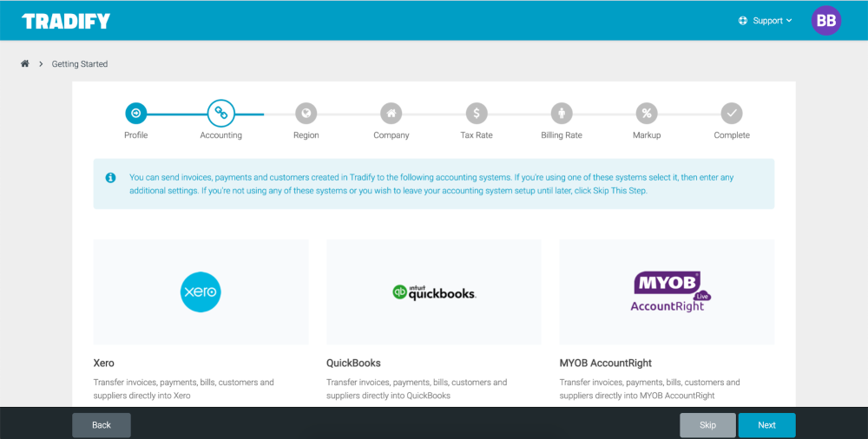Click description 'suppliers directly into Xero'
The width and height of the screenshot is (868, 439).
click(x=141, y=396)
